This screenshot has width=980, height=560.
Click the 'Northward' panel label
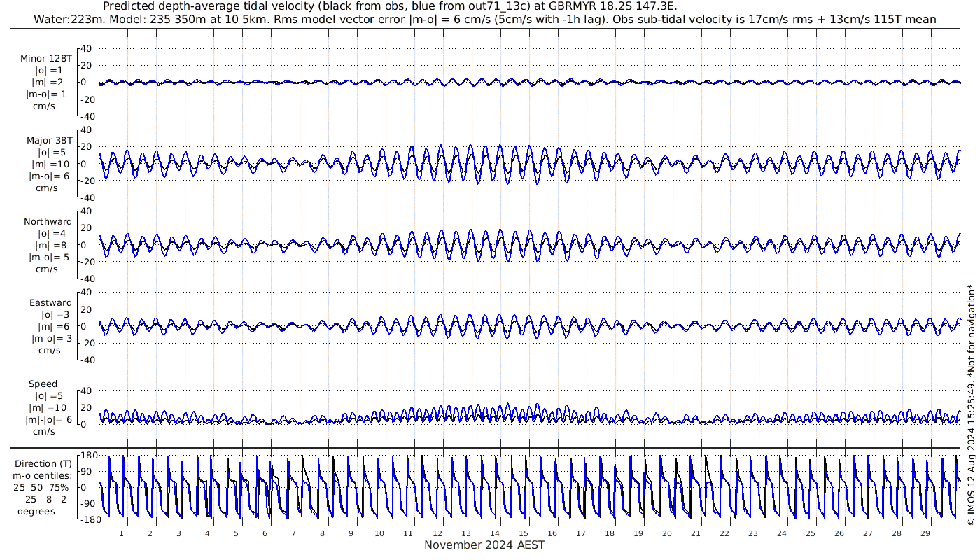click(48, 221)
